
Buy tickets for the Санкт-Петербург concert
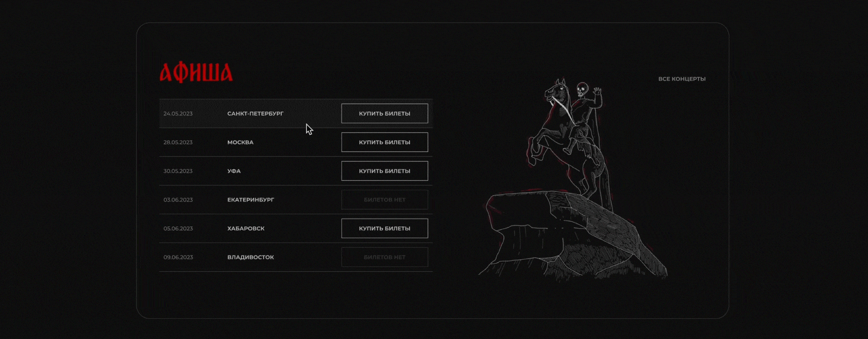pyautogui.click(x=384, y=113)
